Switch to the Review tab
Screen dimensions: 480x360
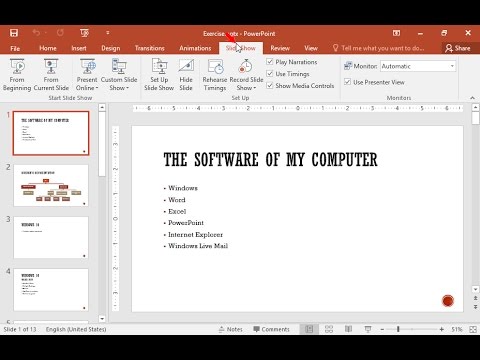pyautogui.click(x=280, y=48)
